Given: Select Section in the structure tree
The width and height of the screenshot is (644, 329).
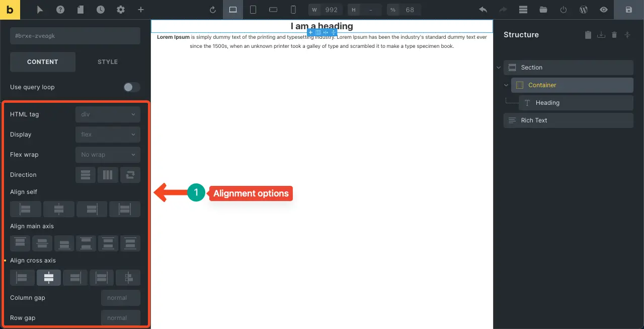Looking at the screenshot, I should [569, 68].
